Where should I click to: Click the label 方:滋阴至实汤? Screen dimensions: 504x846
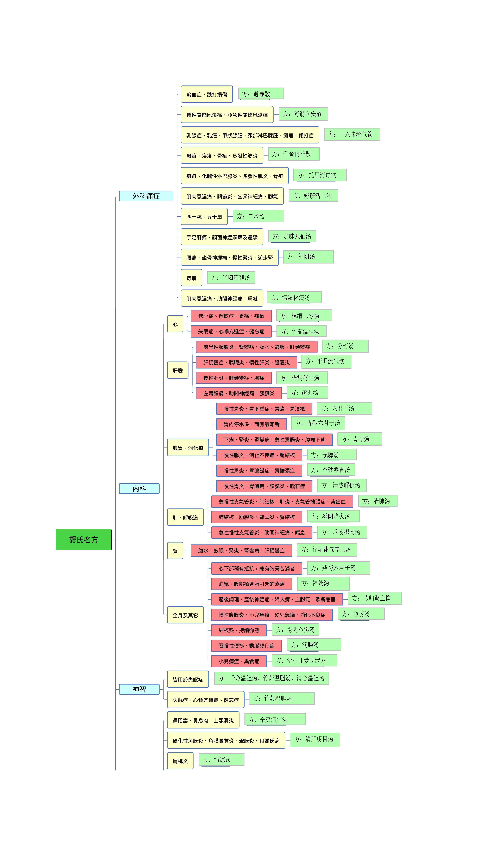click(x=295, y=630)
